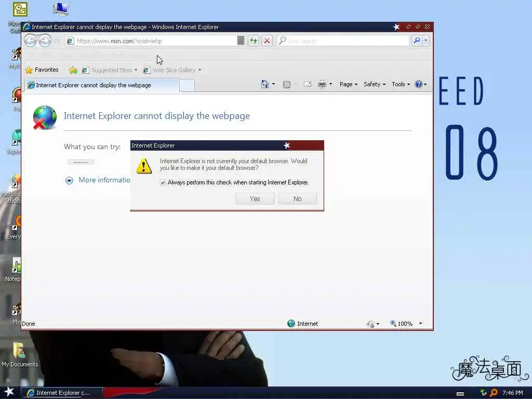The image size is (532, 399).
Task: Click the green Refresh arrows button
Action: point(254,41)
